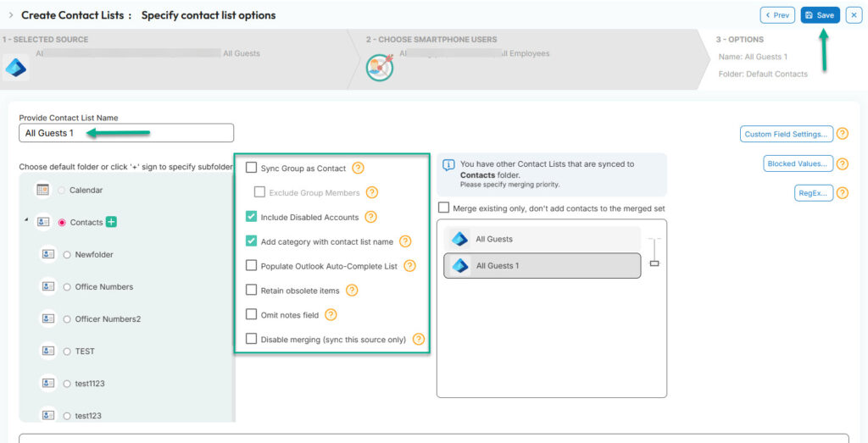The height and width of the screenshot is (443, 868).
Task: Click the Office Numbers folder icon
Action: (x=48, y=286)
